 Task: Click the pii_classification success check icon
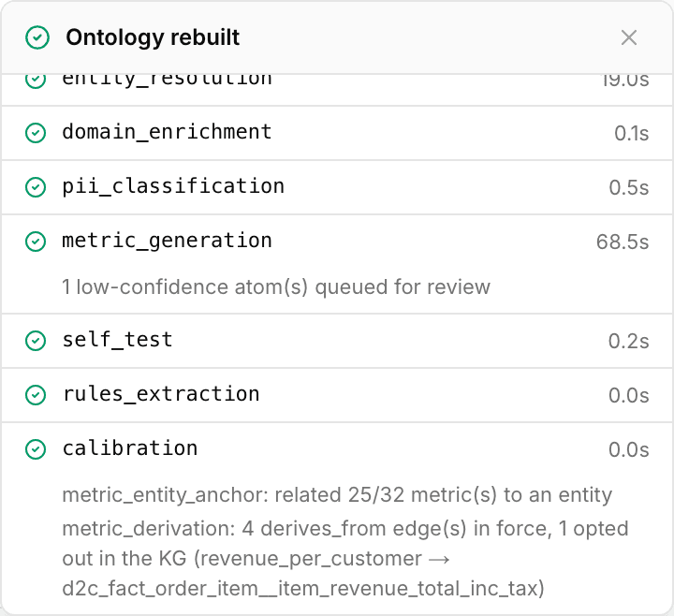36,187
